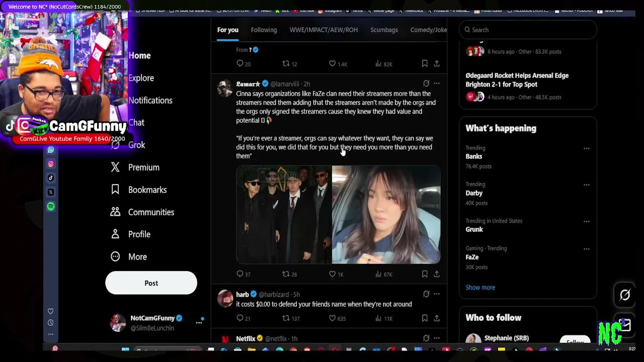
Task: Open Grok actions icon on Lamar tweet
Action: 426,83
